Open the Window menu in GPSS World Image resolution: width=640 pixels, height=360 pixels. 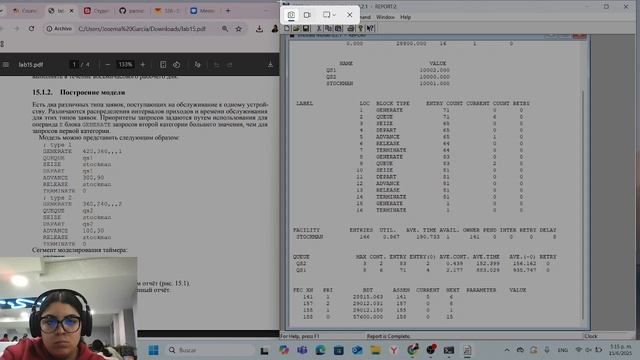coord(385,17)
